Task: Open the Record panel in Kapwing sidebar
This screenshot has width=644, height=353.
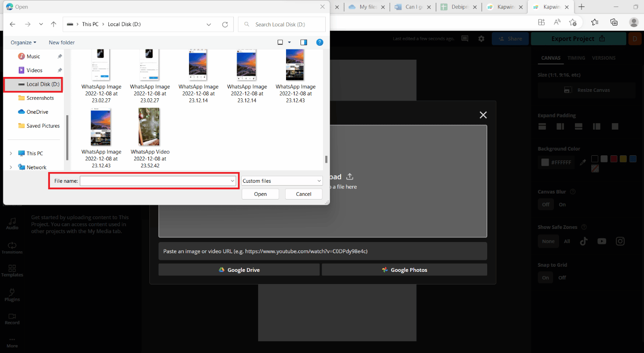Action: 12,319
